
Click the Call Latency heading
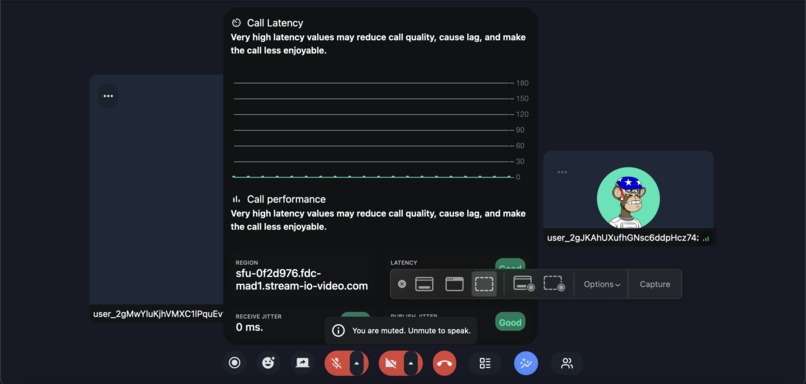(x=275, y=23)
